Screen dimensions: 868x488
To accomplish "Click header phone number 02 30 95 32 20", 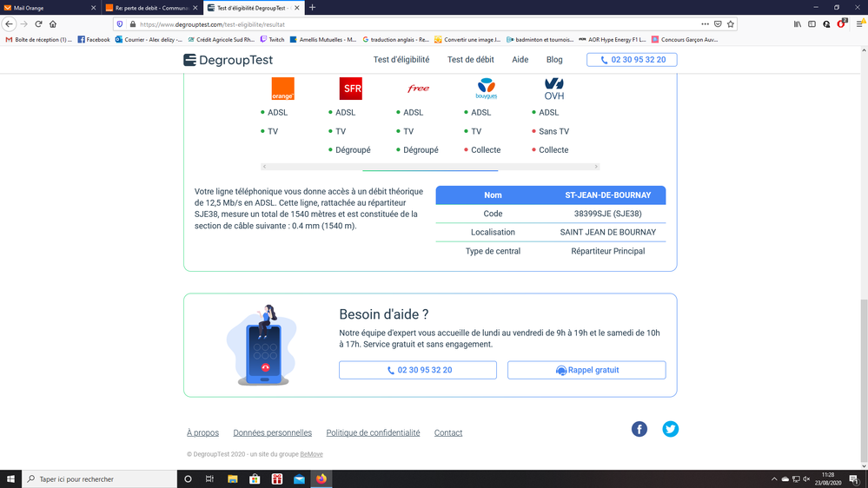I will tap(632, 60).
